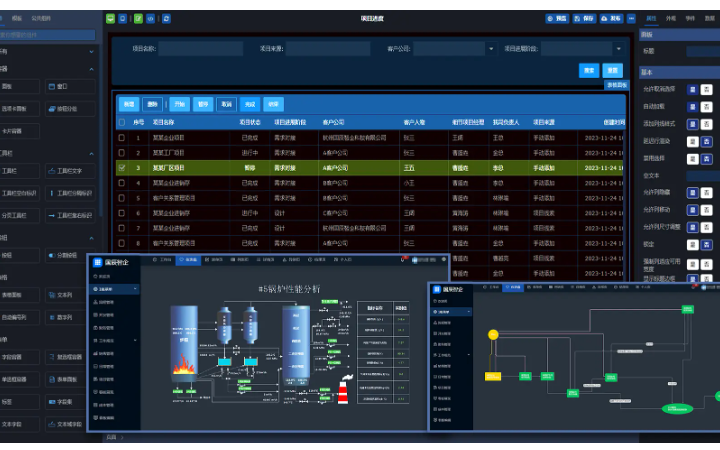Click the 预览 preview button
720x450 pixels.
coord(557,18)
